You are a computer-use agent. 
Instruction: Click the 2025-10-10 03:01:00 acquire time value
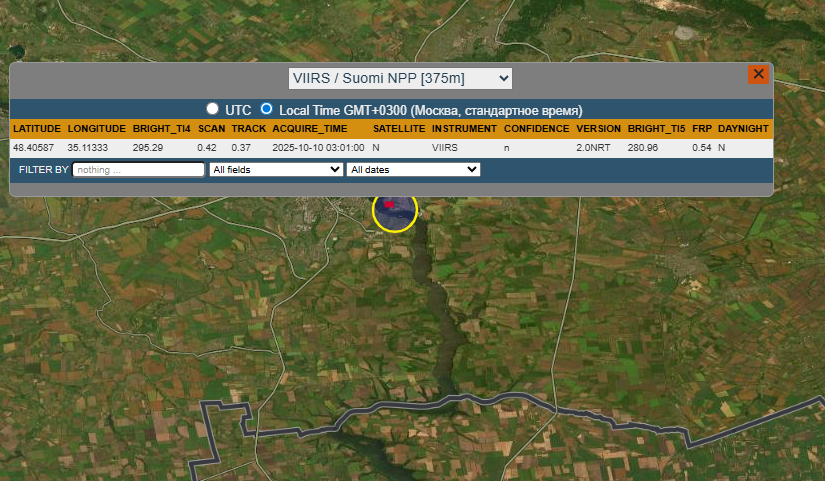click(x=317, y=148)
